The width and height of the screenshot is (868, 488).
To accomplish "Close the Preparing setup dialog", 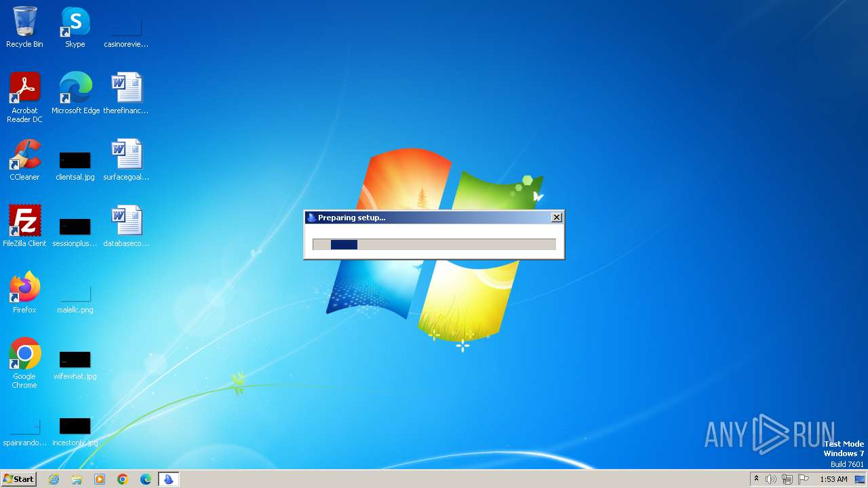I will pos(557,218).
